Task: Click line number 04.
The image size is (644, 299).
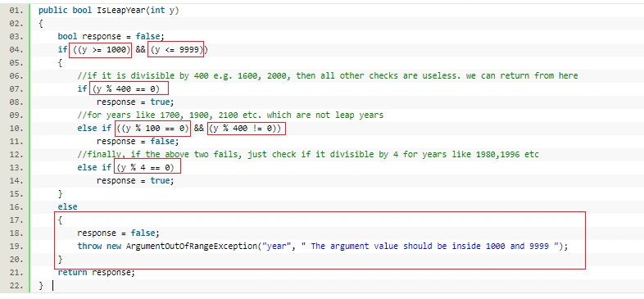Action: [x=16, y=50]
